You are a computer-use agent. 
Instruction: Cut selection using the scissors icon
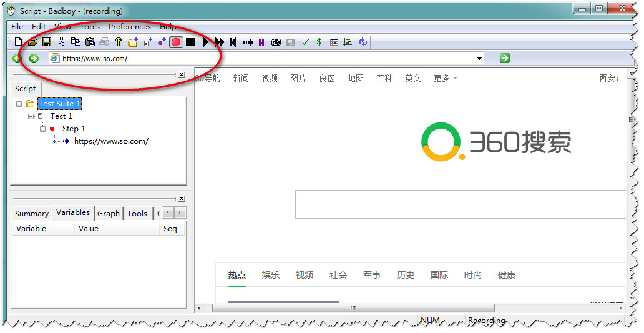tap(62, 42)
